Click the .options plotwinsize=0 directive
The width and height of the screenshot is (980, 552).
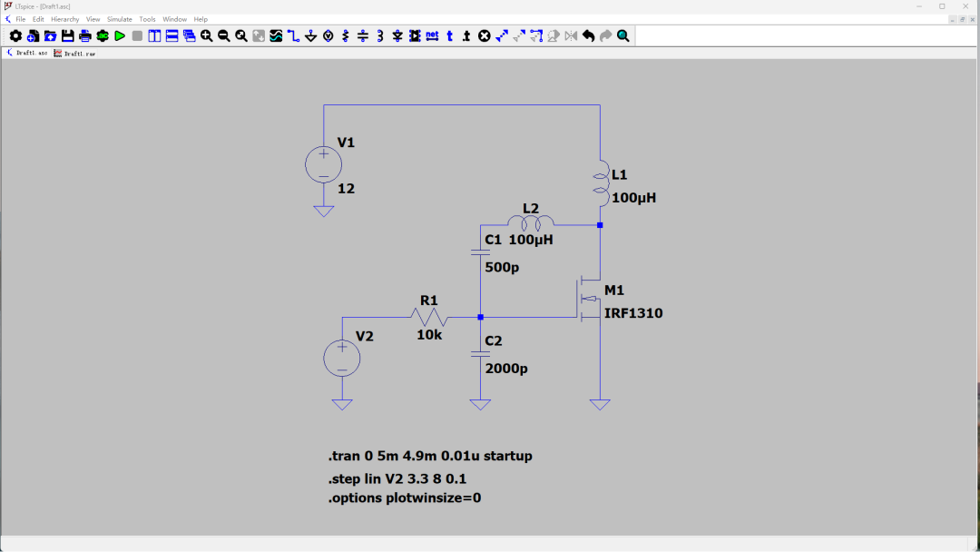click(405, 498)
